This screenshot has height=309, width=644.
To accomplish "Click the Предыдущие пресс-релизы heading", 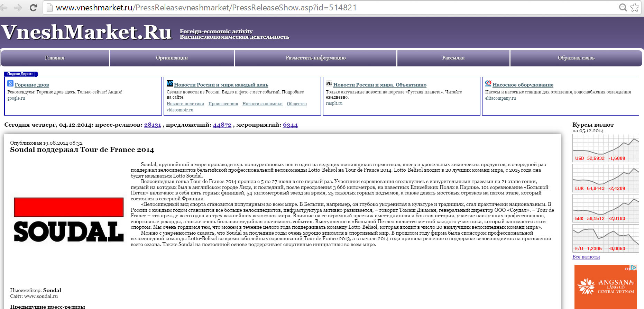I will (47, 307).
